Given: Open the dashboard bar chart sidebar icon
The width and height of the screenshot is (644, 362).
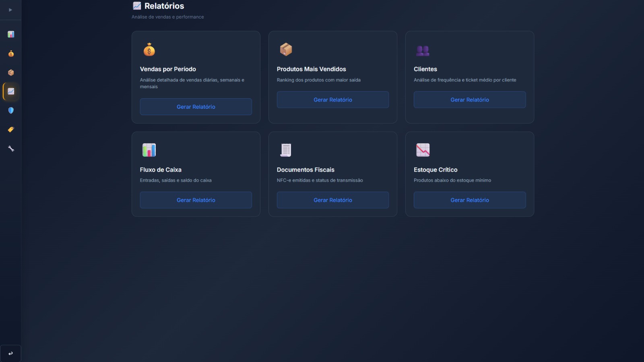Looking at the screenshot, I should point(11,34).
